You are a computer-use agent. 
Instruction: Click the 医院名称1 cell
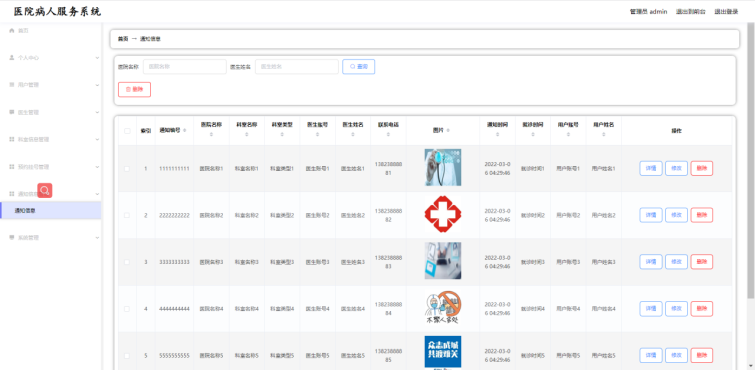(211, 169)
